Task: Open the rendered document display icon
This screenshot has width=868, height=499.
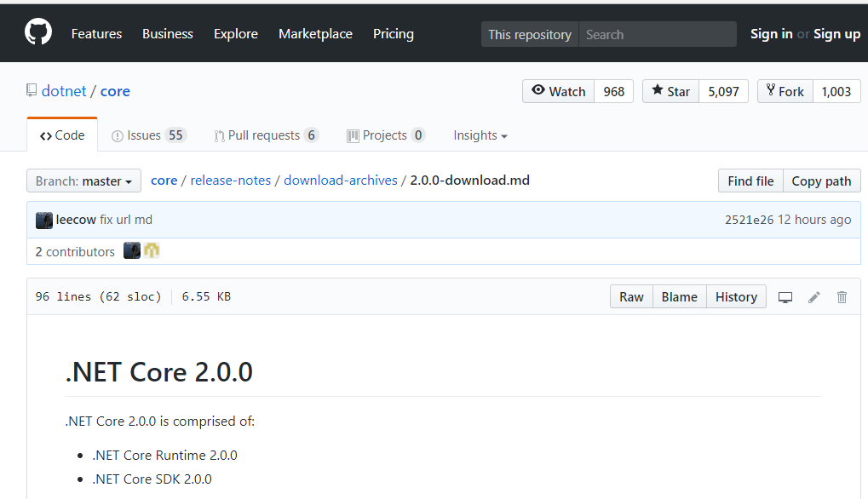Action: click(x=785, y=296)
